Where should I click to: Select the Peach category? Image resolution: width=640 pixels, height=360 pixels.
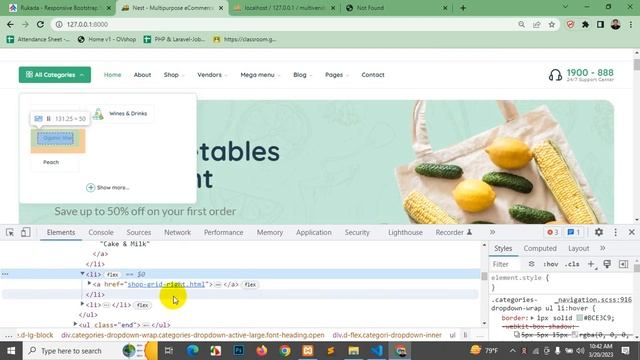point(51,162)
